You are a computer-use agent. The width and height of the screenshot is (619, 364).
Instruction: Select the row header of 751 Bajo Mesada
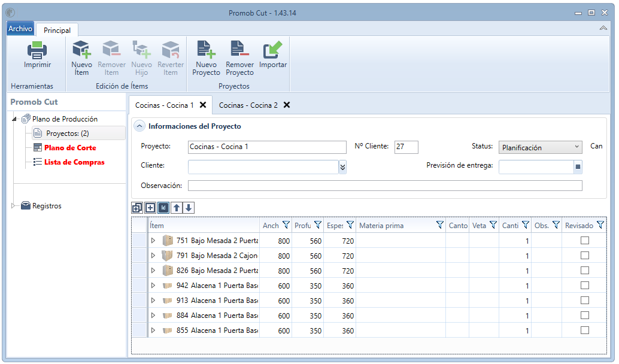point(139,241)
